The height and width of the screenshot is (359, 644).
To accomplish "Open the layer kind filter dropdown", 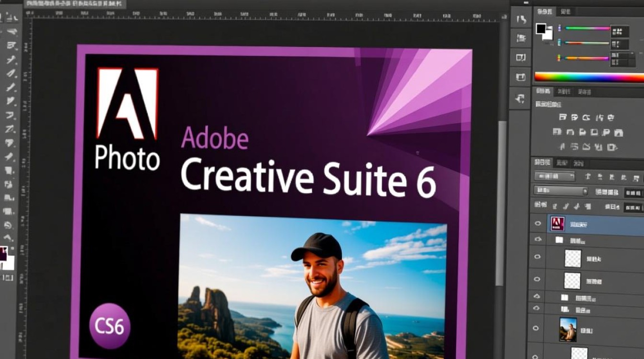I will pyautogui.click(x=554, y=176).
